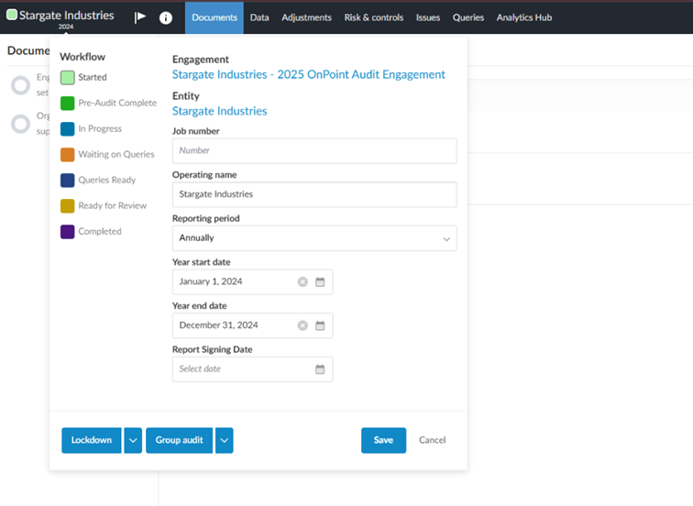
Task: Select the Waiting on Queries label
Action: click(116, 154)
